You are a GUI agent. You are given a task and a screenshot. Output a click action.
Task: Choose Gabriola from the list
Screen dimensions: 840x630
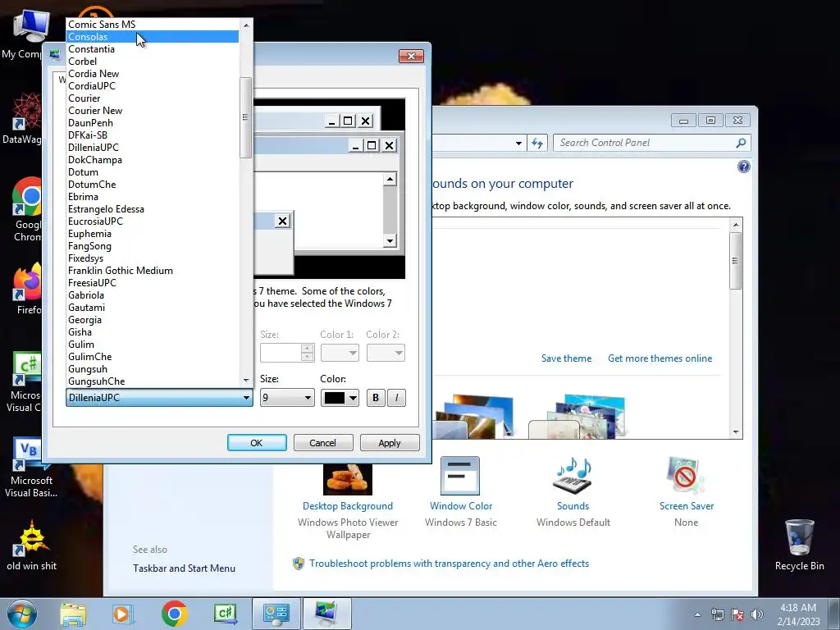(152, 295)
